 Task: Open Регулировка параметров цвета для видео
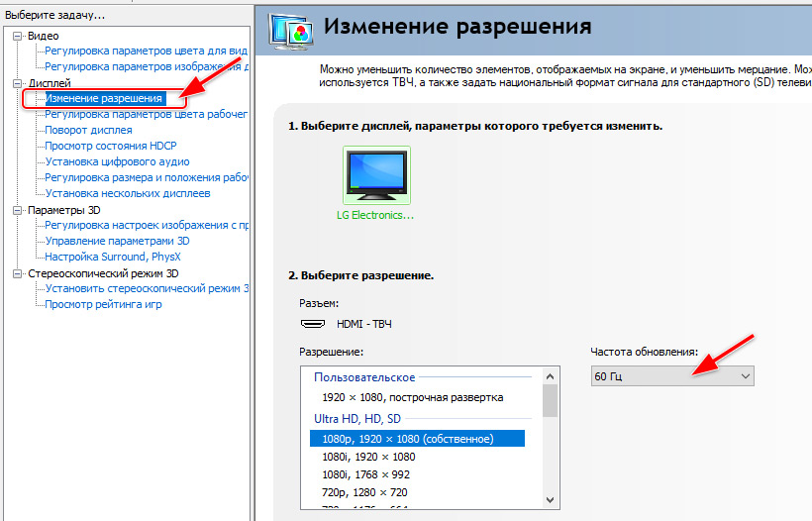[x=146, y=51]
